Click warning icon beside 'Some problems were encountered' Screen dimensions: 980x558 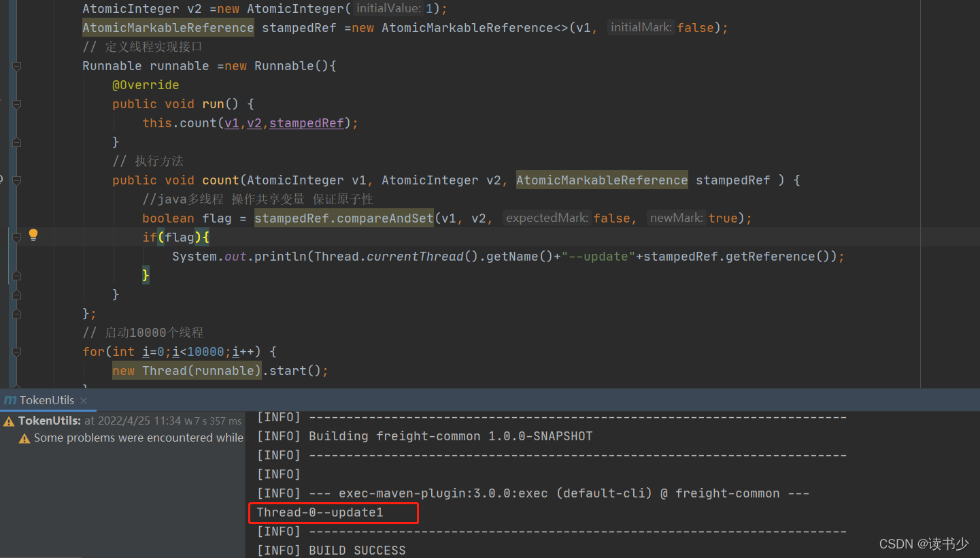click(x=24, y=438)
